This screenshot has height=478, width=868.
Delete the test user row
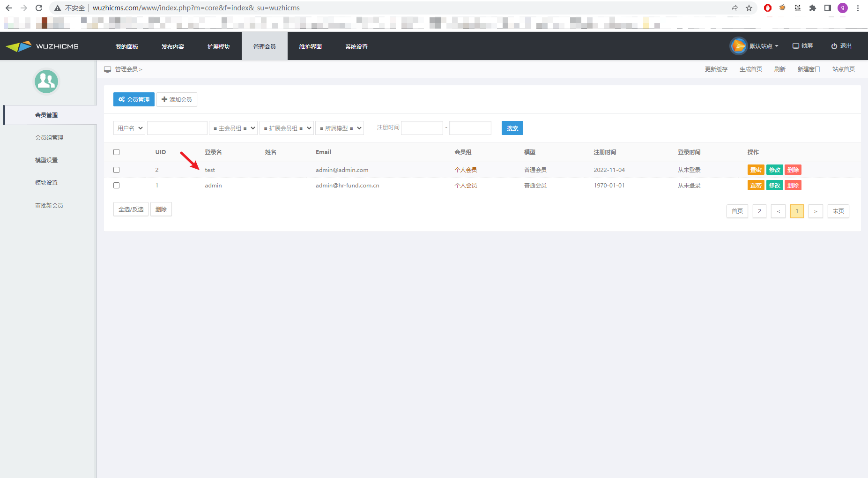(x=793, y=170)
